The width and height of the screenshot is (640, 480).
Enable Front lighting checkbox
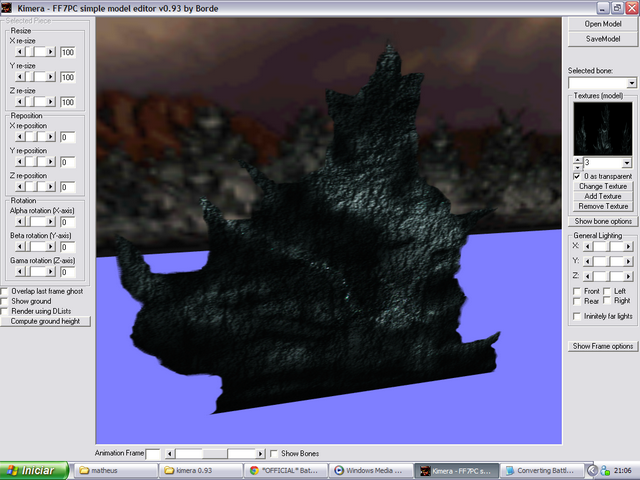tap(577, 291)
